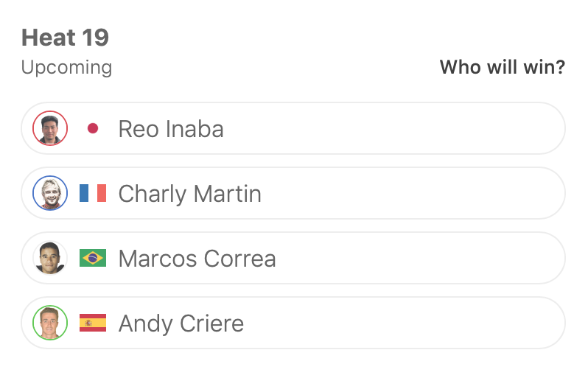This screenshot has height=392, width=588.
Task: Click Marcos Correa's profile photo
Action: [50, 258]
